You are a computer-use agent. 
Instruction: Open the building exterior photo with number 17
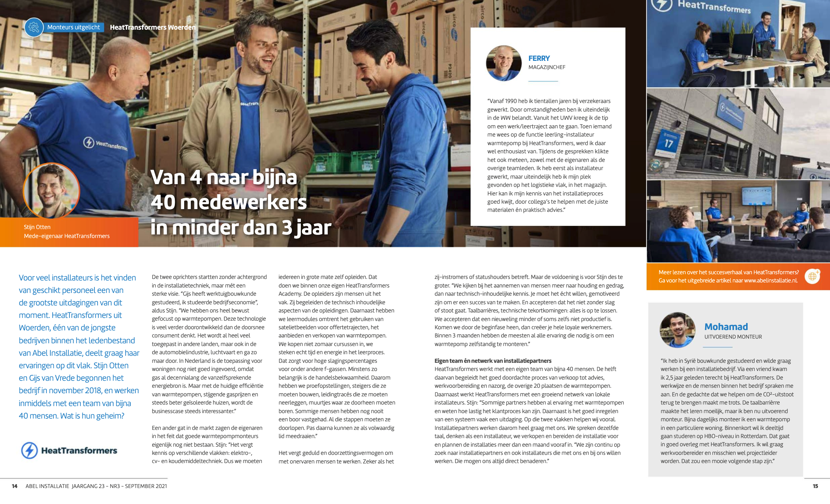point(738,134)
